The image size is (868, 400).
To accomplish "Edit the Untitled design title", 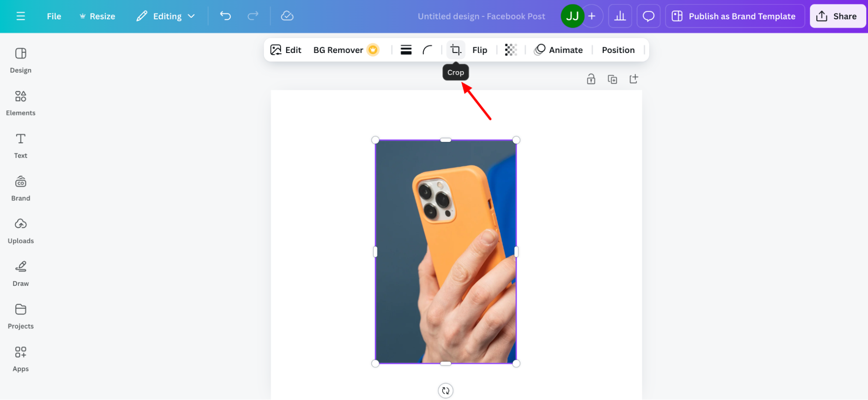I will [481, 16].
